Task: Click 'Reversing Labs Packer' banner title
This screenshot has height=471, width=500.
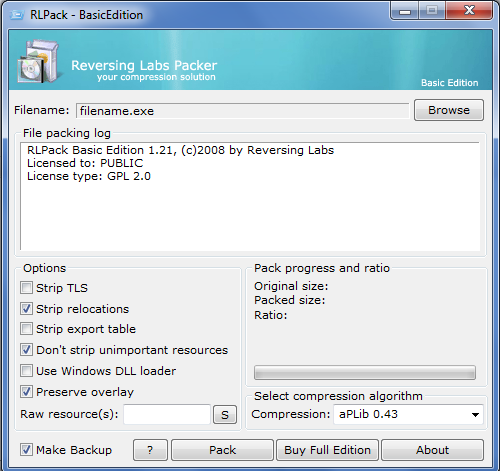Action: [144, 65]
